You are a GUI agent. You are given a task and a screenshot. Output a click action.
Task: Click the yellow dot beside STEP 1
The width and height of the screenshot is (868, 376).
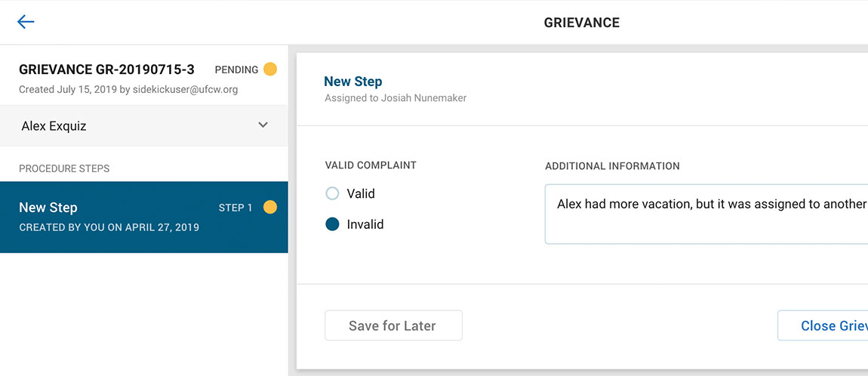click(x=269, y=208)
